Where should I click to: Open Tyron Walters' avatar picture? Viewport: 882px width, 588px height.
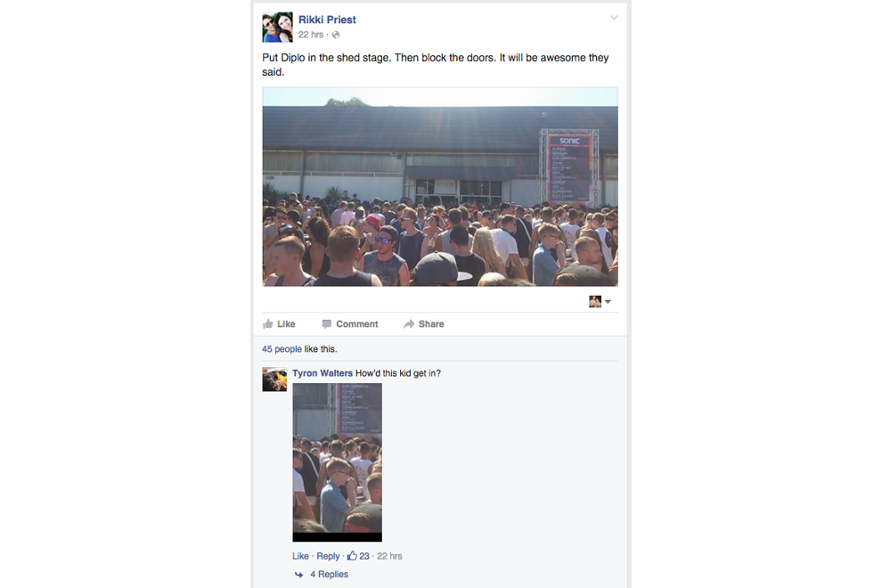point(274,380)
